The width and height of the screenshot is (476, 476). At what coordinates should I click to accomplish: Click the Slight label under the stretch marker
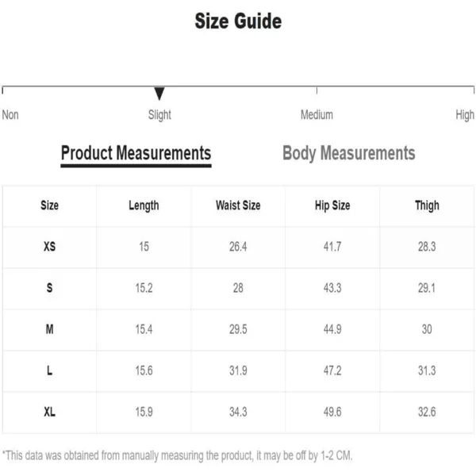tap(159, 115)
